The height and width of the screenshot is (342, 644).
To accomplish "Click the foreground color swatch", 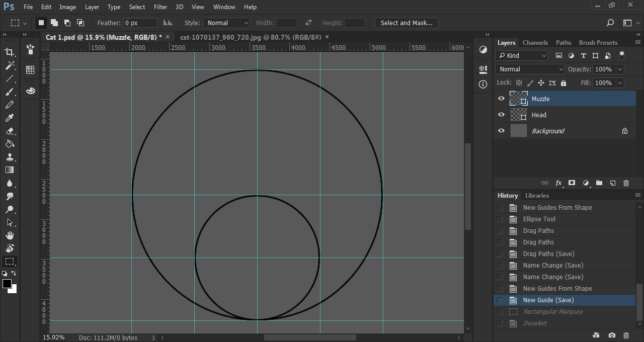I will tap(7, 284).
